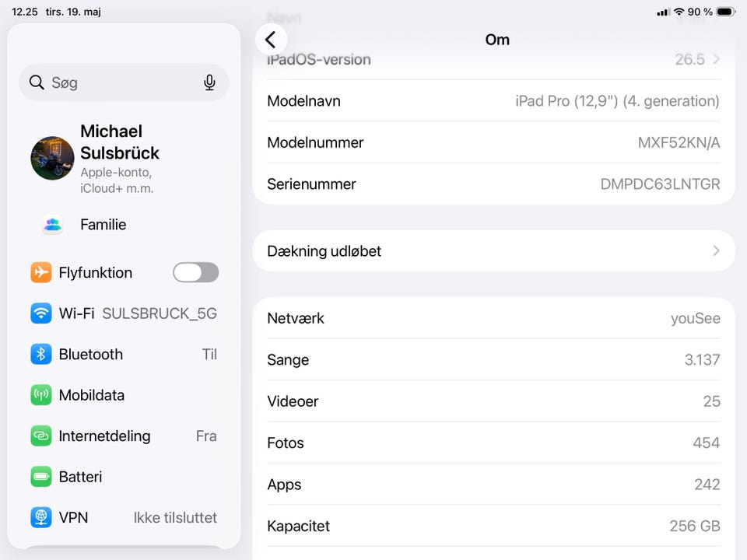Toggle the Flyfunktion switch

(x=196, y=272)
